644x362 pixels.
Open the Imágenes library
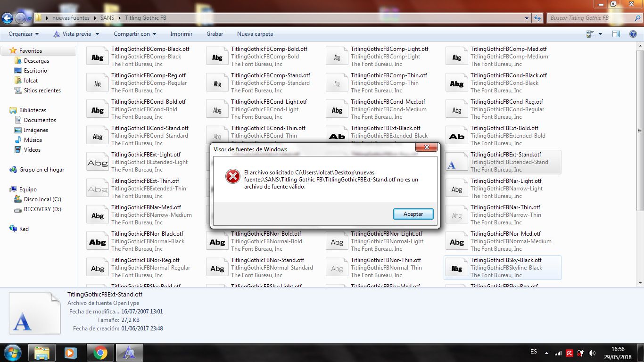tap(36, 130)
